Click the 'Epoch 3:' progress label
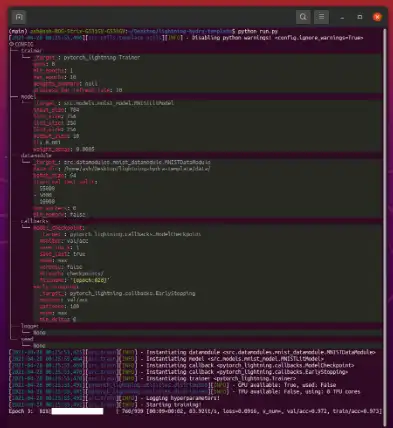The image size is (393, 428). pyautogui.click(x=21, y=411)
